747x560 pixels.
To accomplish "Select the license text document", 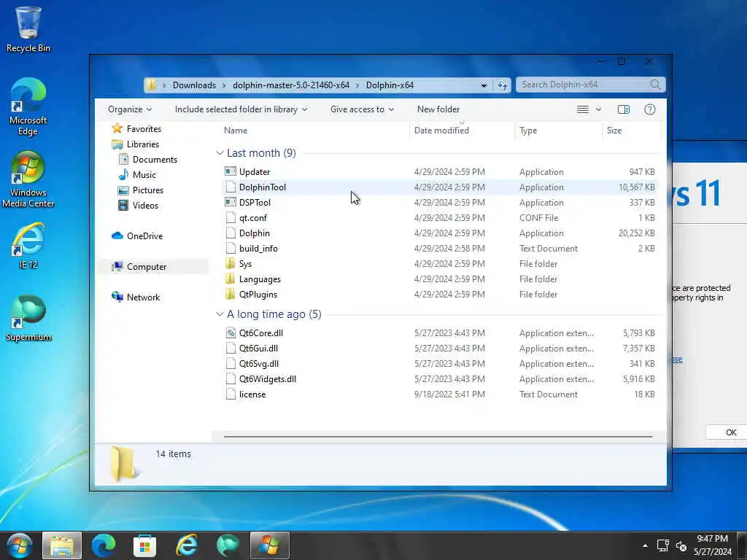I will pyautogui.click(x=440, y=394).
